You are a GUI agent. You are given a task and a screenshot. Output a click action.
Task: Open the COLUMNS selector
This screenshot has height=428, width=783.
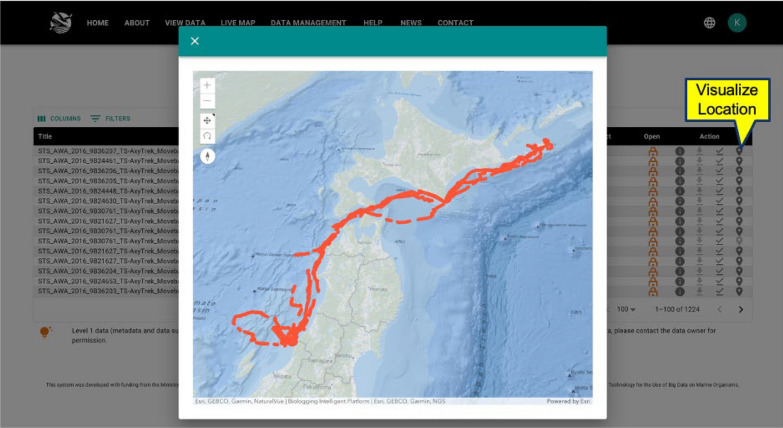tap(59, 118)
